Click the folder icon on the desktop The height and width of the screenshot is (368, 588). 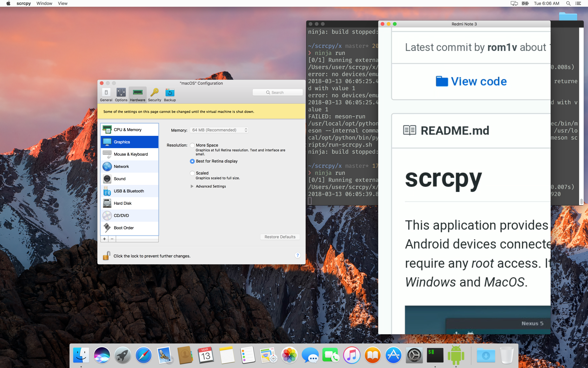pyautogui.click(x=568, y=16)
